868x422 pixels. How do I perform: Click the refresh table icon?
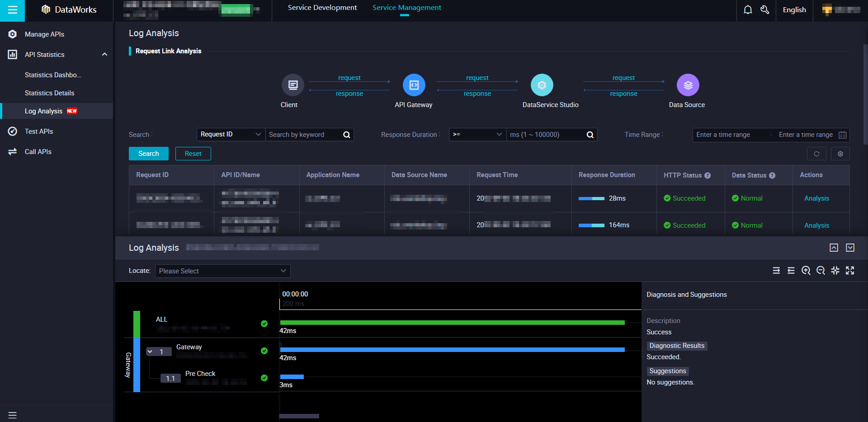(816, 154)
